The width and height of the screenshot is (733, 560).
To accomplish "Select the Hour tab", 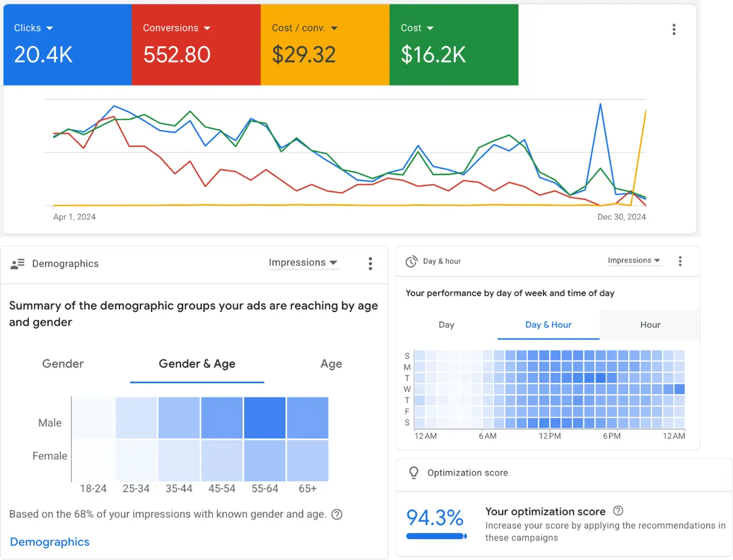I will pyautogui.click(x=650, y=324).
